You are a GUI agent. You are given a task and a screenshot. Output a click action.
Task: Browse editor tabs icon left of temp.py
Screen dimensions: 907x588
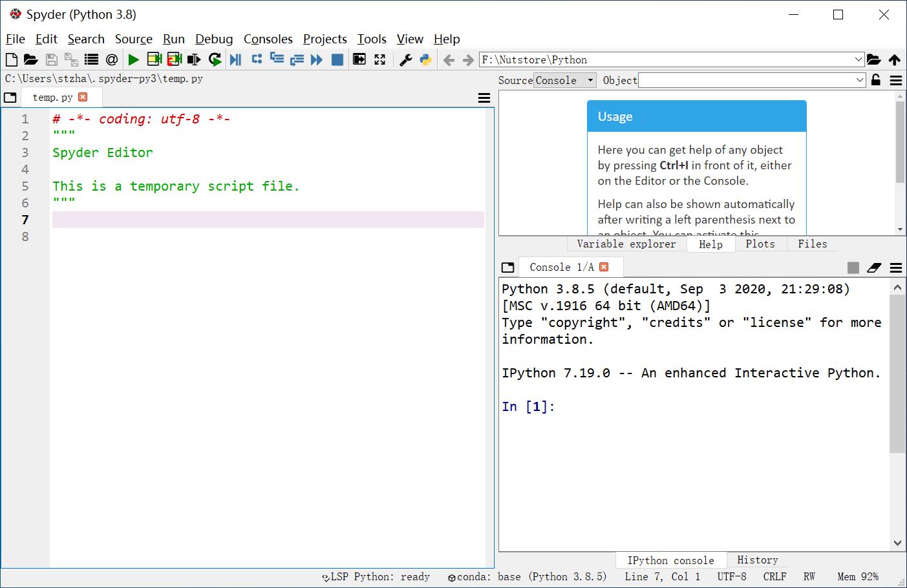click(x=10, y=98)
